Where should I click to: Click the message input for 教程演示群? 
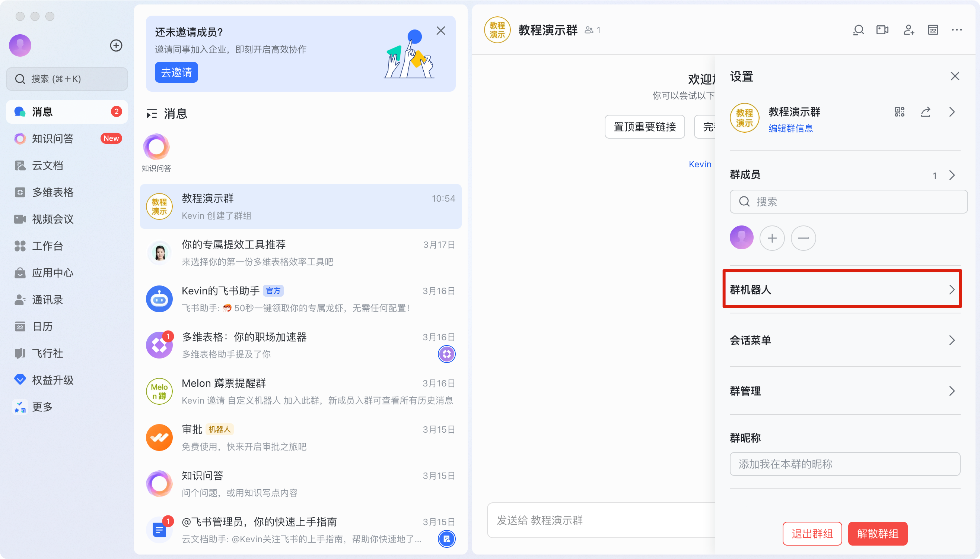[x=601, y=520]
